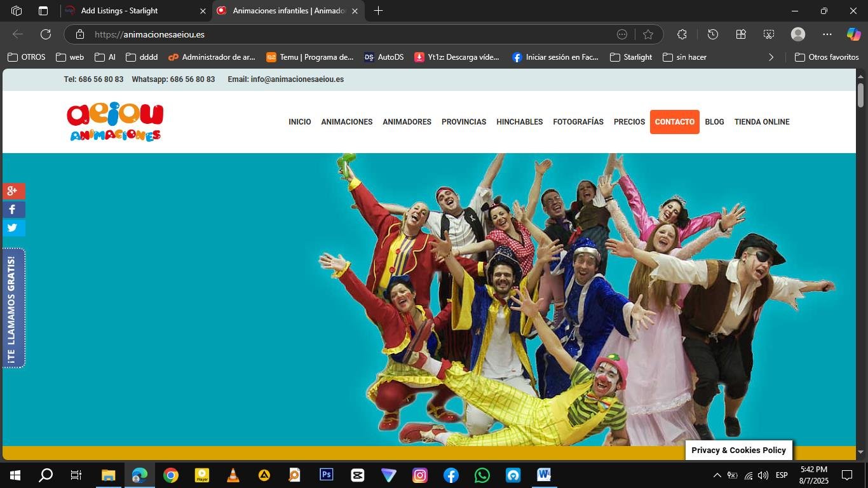Go back with the browser back arrow
Screen dimensions: 868x488
18,34
